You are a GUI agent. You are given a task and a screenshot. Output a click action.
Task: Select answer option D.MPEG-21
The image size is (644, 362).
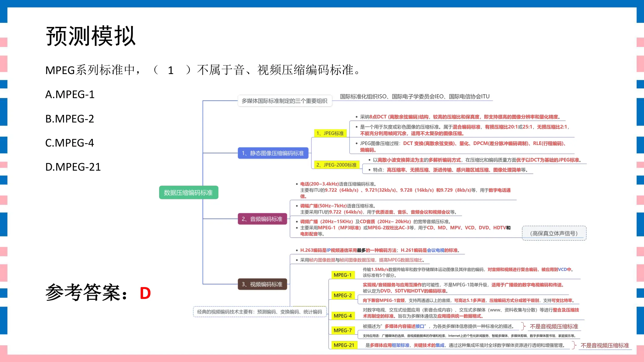[73, 167]
